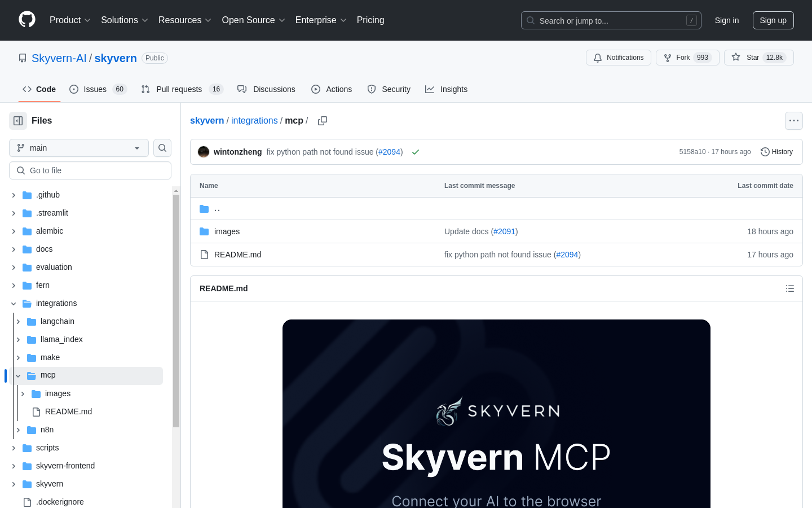This screenshot has width=812, height=508.
Task: Click the Skyvern MCP banner image
Action: (496, 414)
